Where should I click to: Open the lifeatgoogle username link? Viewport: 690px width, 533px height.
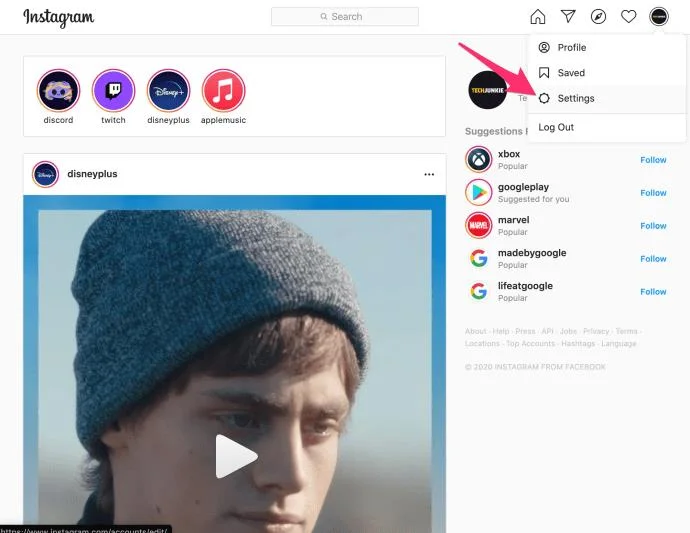[x=525, y=286]
